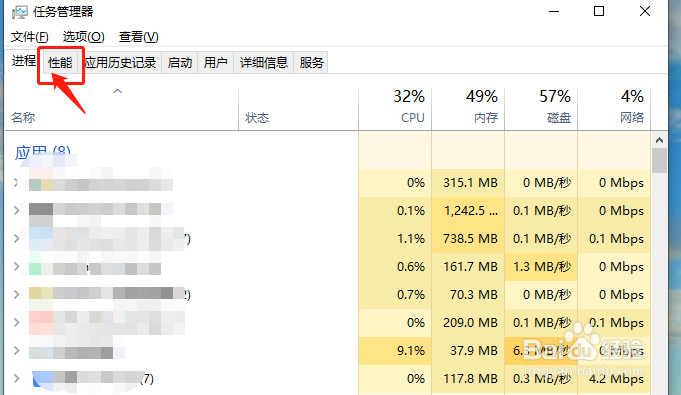Open the 启动 startup tab
This screenshot has height=395, width=681.
click(180, 63)
